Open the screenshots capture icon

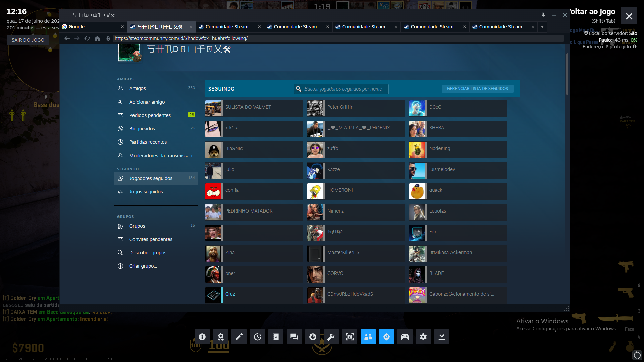coord(350,337)
